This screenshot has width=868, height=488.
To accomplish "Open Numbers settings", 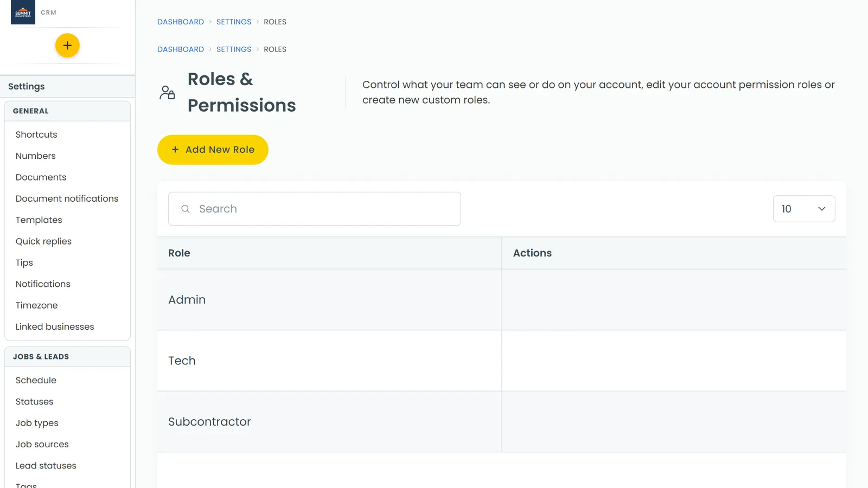I will [36, 156].
